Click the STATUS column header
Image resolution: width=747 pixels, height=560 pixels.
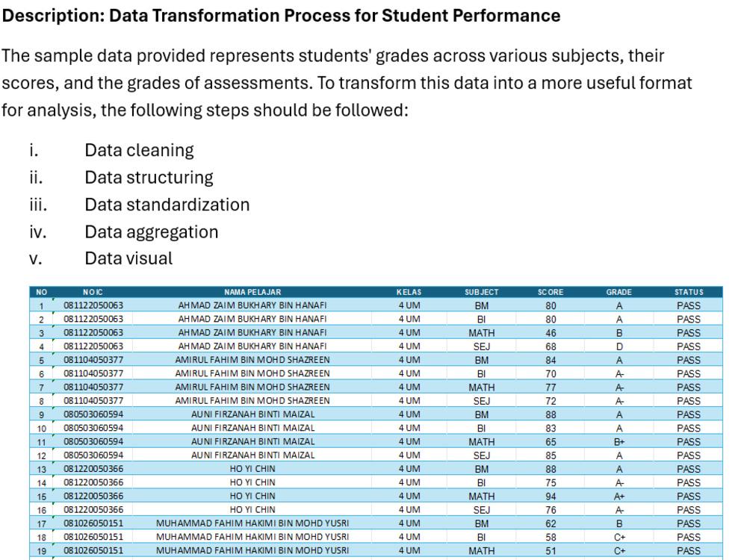[x=689, y=292]
